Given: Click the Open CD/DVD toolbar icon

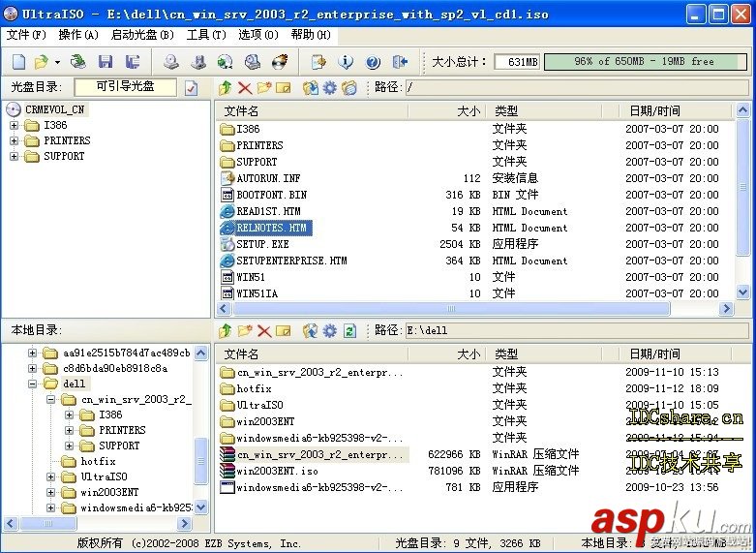Looking at the screenshot, I should (x=78, y=62).
